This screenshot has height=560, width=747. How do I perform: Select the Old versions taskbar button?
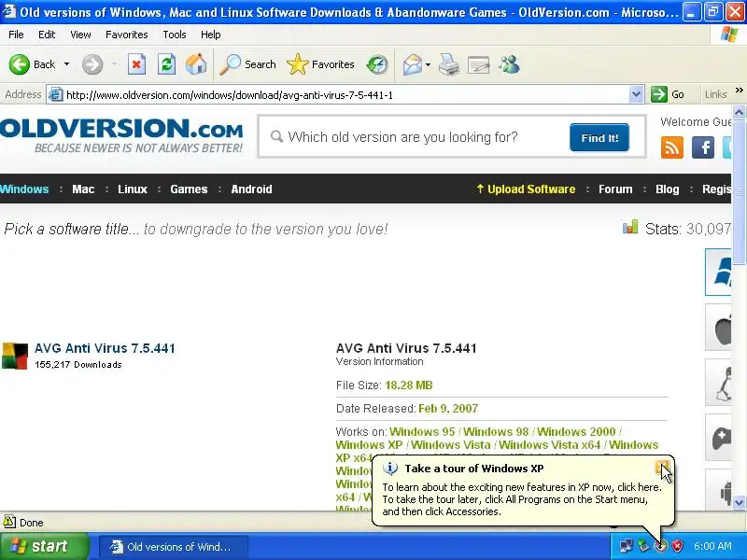[174, 547]
